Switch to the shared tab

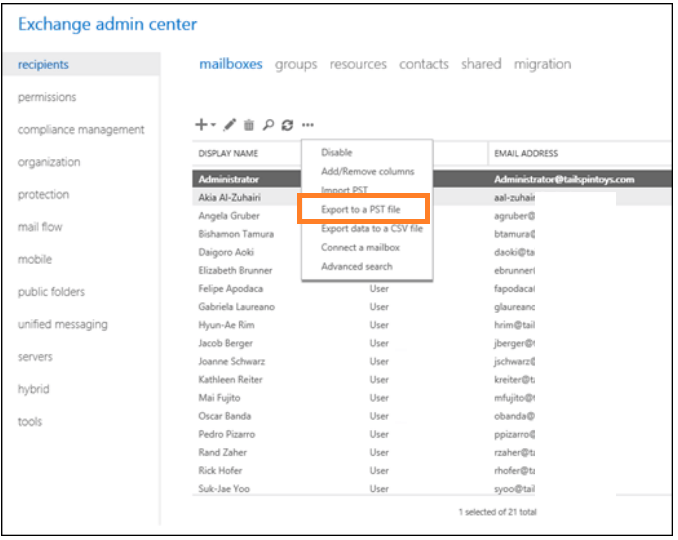tap(481, 64)
